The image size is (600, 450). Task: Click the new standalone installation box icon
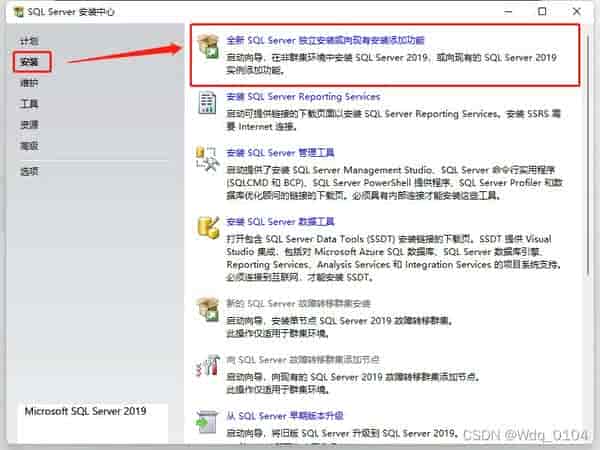[x=209, y=48]
